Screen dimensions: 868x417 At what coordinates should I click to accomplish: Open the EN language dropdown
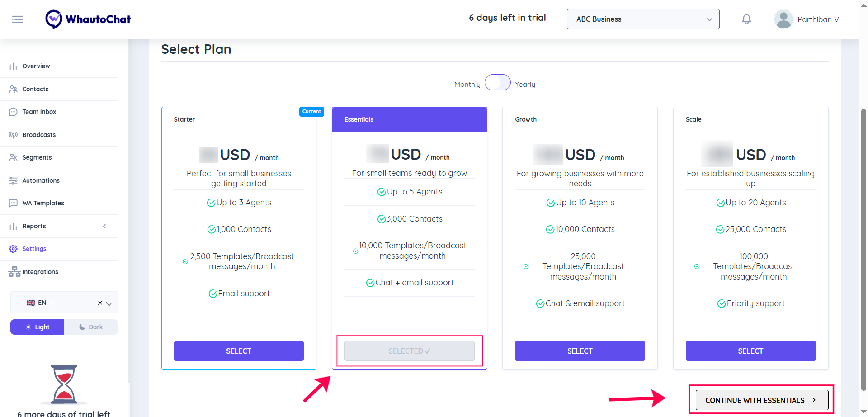109,303
